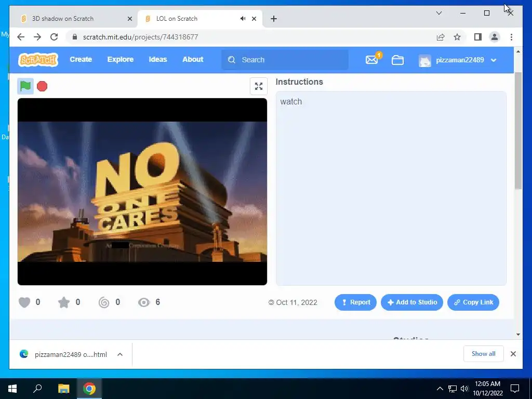The image size is (532, 399).
Task: Click the pizzaman22489 avatar picture
Action: (425, 60)
